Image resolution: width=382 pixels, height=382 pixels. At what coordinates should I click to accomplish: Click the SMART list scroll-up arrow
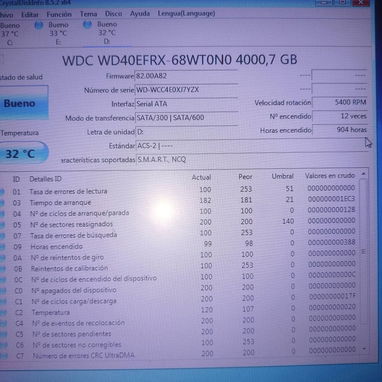tap(364, 174)
